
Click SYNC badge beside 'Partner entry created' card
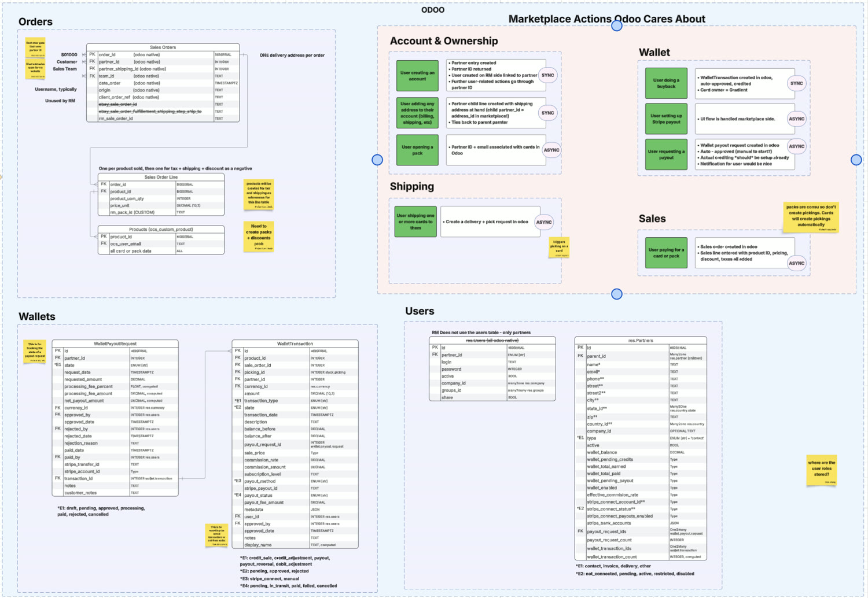point(547,75)
